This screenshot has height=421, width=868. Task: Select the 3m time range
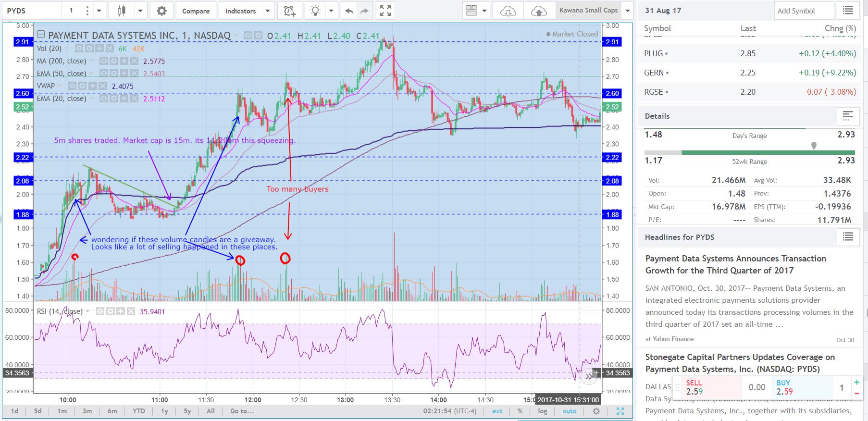pyautogui.click(x=87, y=411)
